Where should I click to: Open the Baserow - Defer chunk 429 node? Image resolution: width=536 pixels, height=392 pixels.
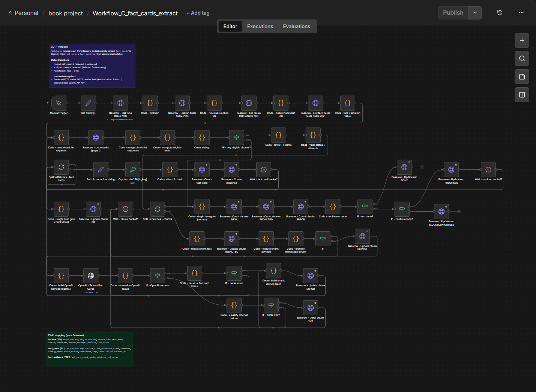pos(310,307)
